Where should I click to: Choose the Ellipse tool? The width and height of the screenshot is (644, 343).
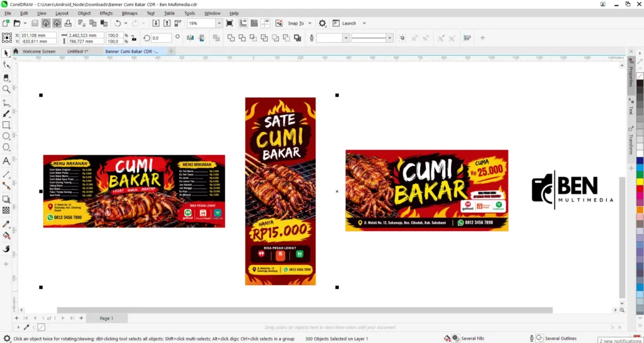click(x=6, y=136)
